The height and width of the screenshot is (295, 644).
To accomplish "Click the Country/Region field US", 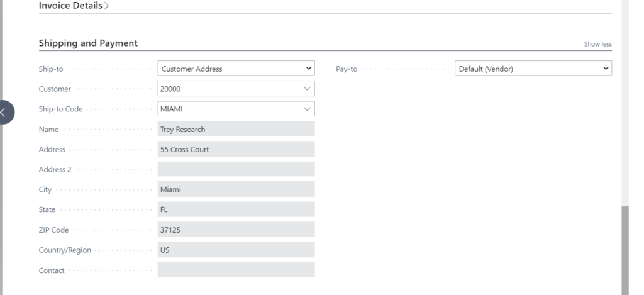I will click(x=236, y=250).
